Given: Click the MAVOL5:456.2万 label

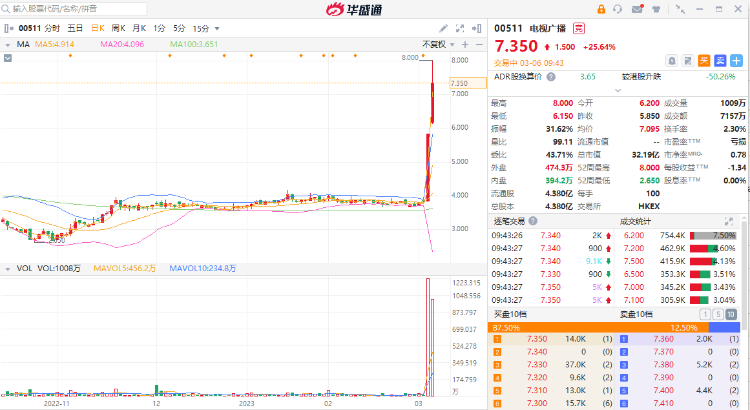Looking at the screenshot, I should (124, 269).
